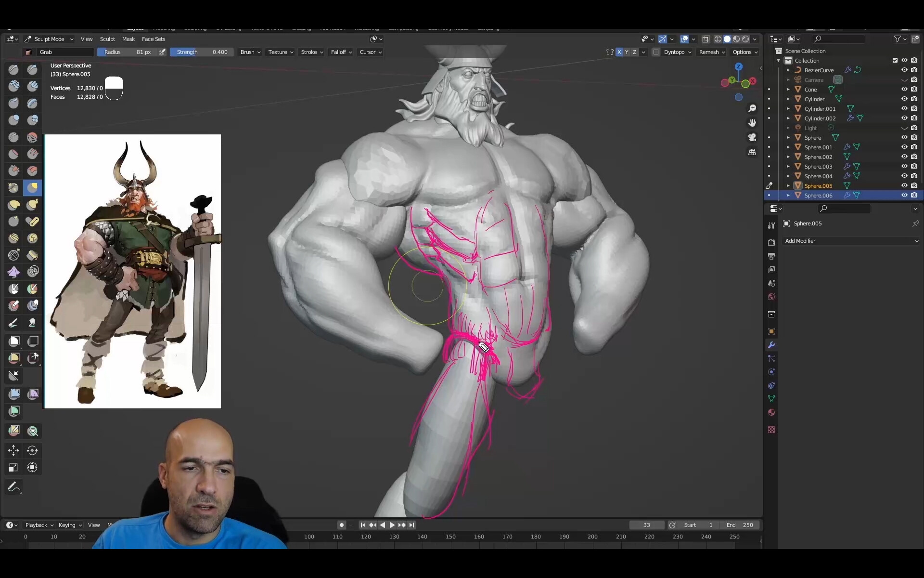924x578 pixels.
Task: Select the Draw brush at top of toolbar
Action: 13,70
